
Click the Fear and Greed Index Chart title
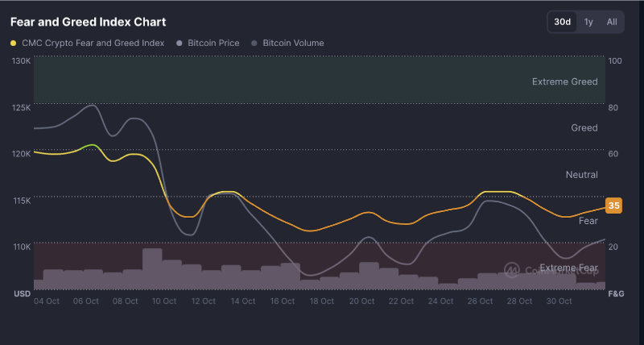pos(76,22)
